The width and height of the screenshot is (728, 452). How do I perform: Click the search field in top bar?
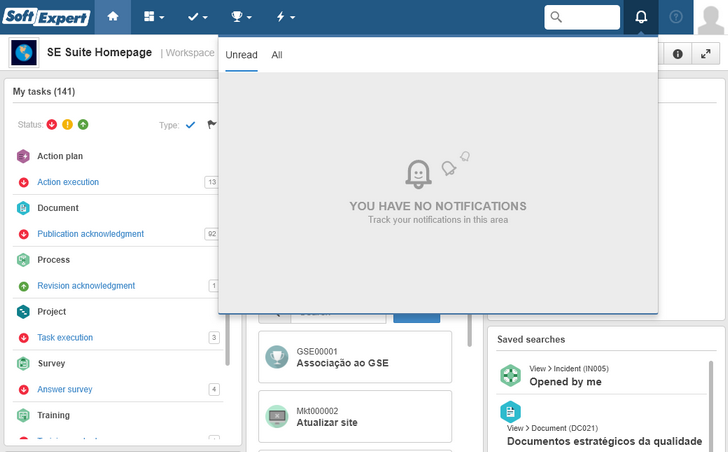click(582, 17)
